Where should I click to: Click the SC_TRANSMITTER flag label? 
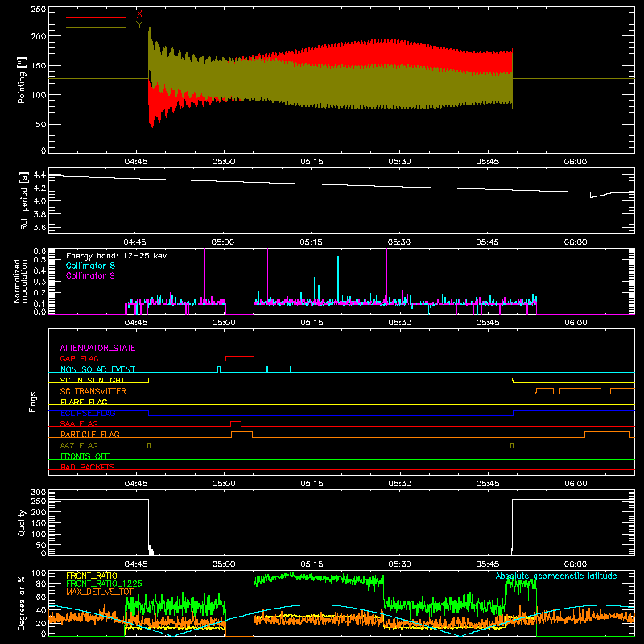(x=93, y=391)
